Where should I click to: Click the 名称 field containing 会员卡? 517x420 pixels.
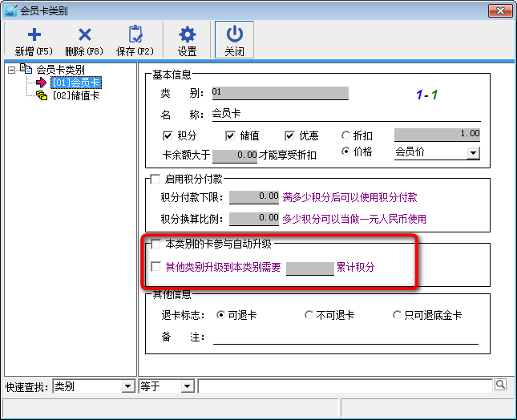point(346,114)
